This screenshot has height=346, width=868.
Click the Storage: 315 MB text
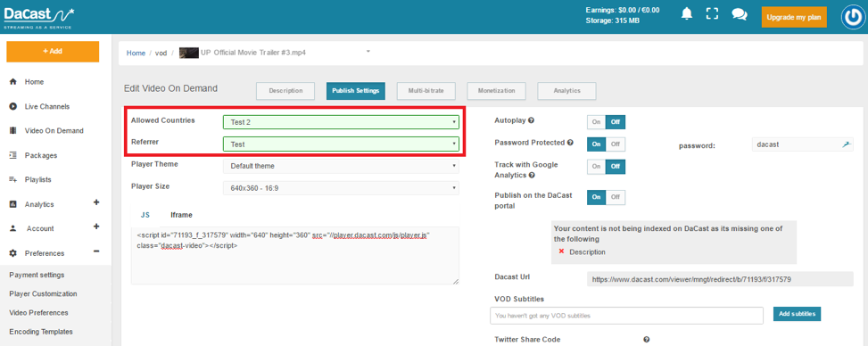613,21
